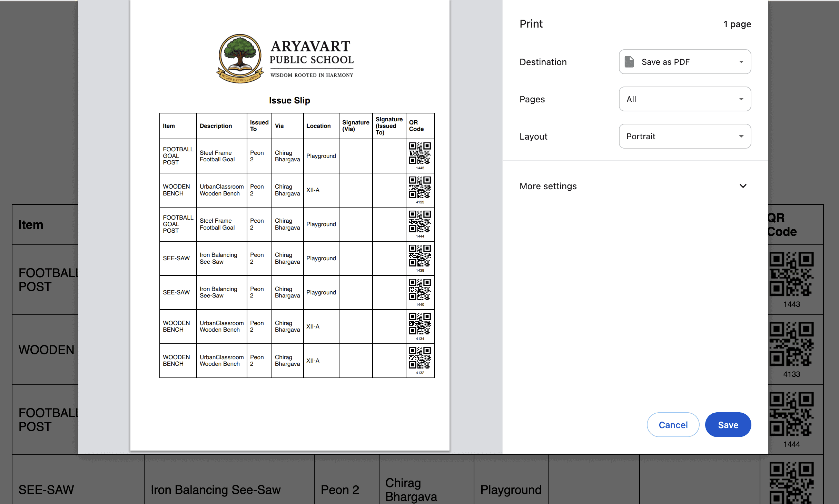Click 'Playground' cell in the background page
The image size is (839, 504).
511,490
